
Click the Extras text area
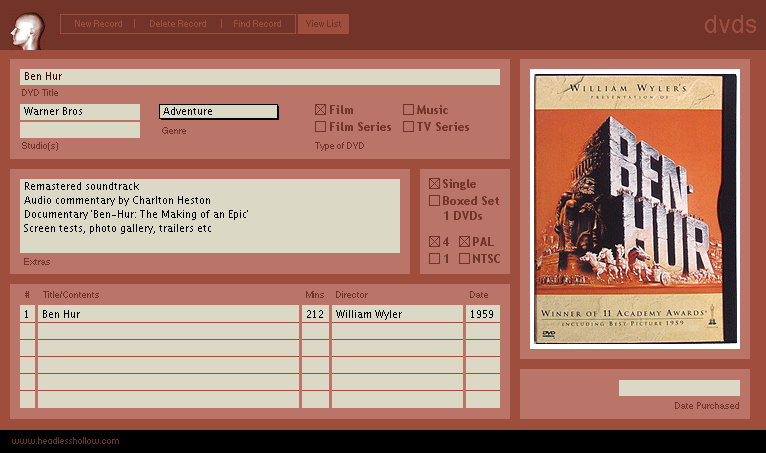pyautogui.click(x=210, y=216)
